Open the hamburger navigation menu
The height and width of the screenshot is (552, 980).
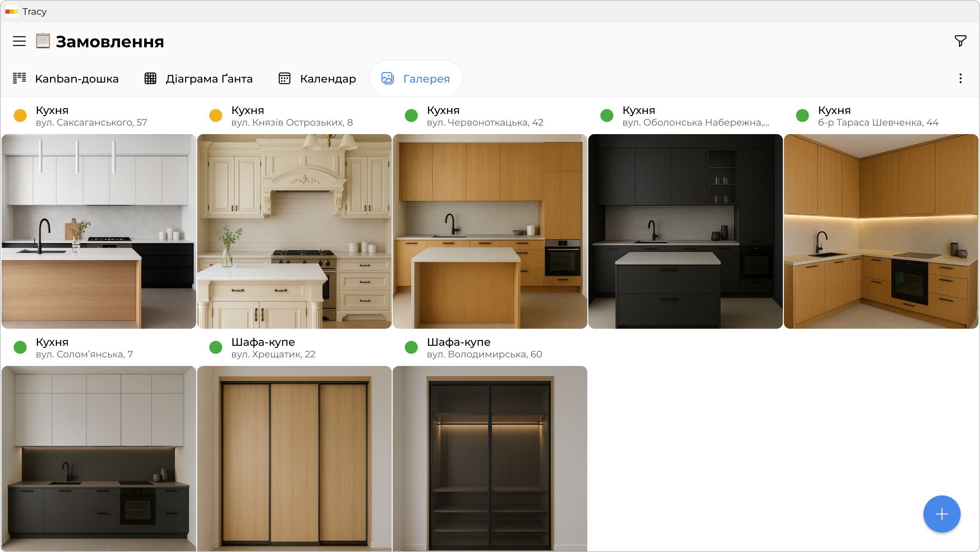[x=19, y=41]
